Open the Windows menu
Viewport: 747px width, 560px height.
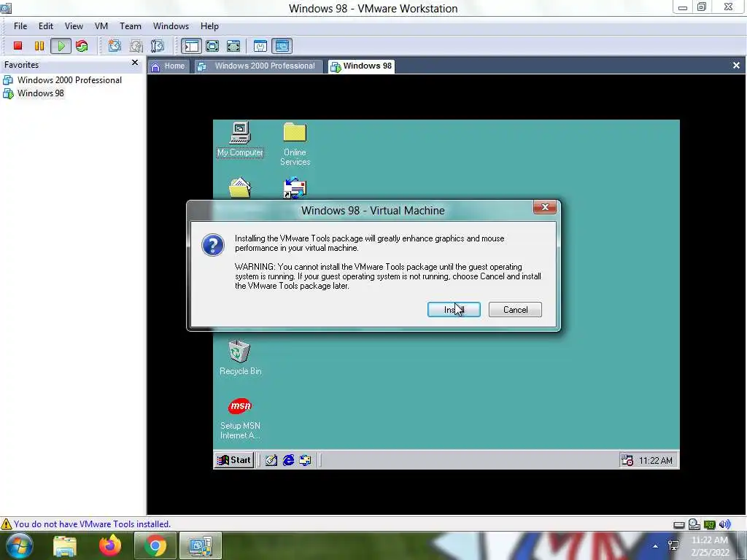point(171,26)
